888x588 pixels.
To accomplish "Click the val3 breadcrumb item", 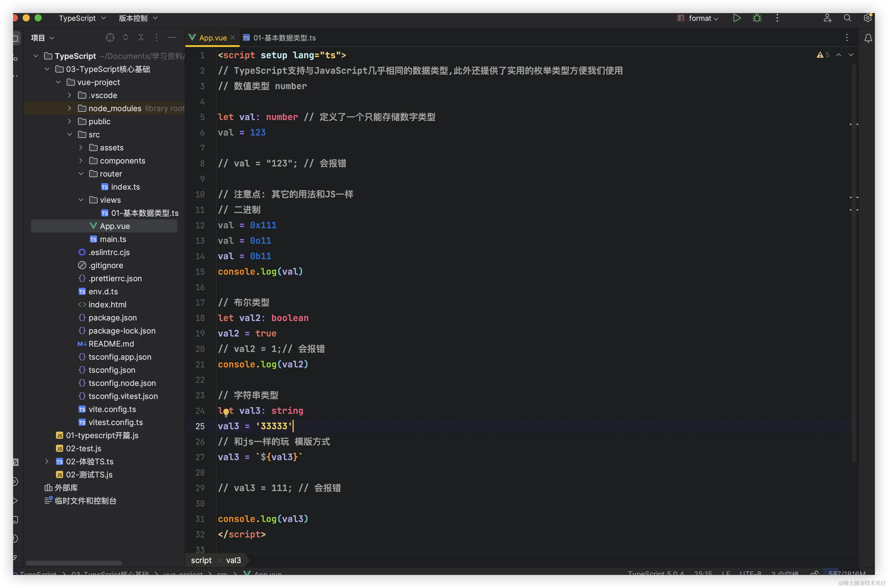I will tap(233, 560).
